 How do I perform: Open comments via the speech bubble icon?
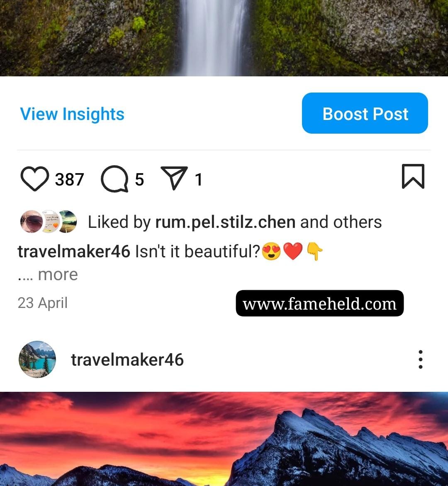click(114, 179)
